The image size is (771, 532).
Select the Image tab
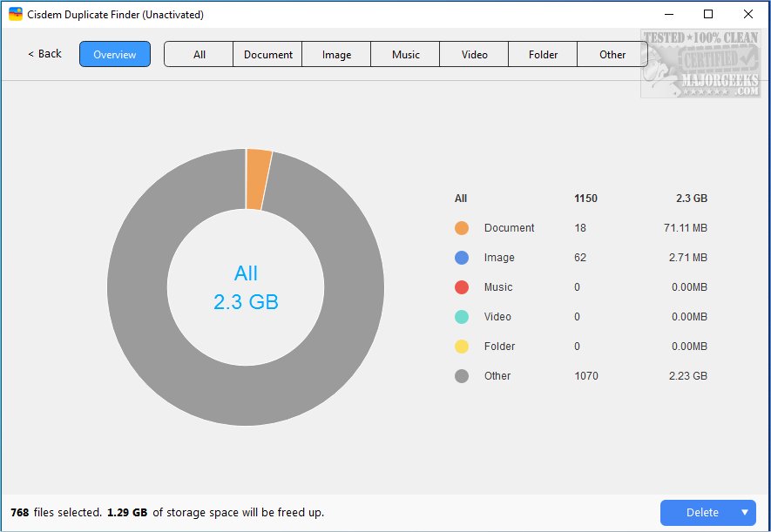337,54
